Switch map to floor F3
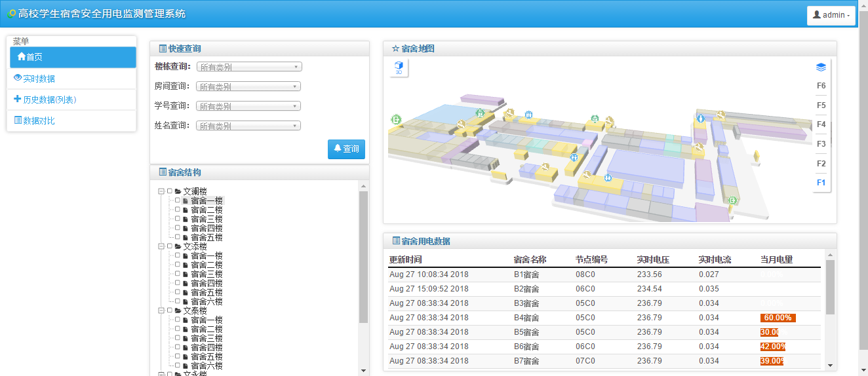The image size is (868, 376). 821,144
